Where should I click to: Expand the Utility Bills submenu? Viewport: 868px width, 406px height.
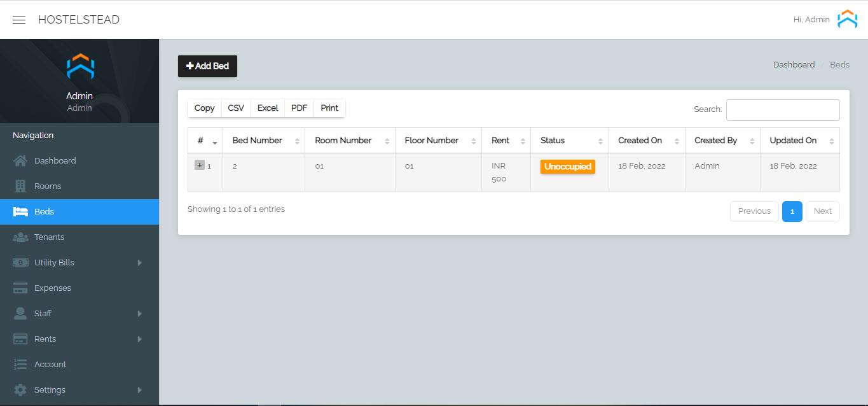(x=139, y=263)
